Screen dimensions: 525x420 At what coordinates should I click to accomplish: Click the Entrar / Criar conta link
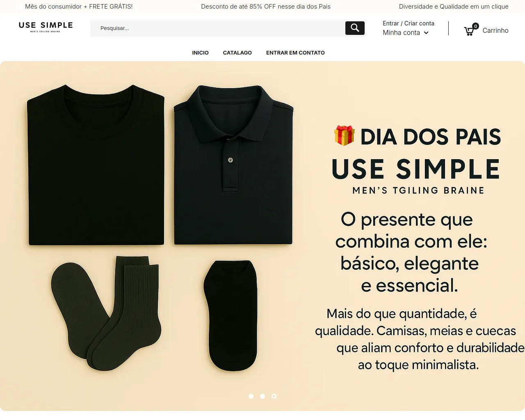coord(409,23)
